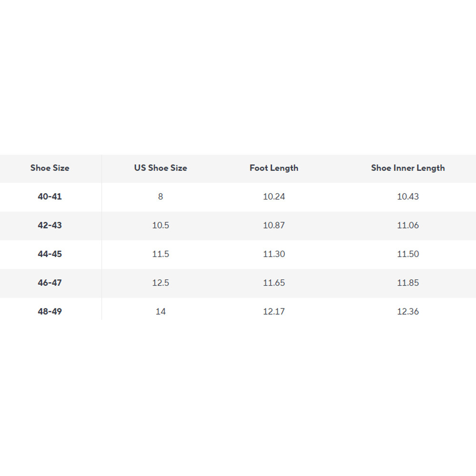
Task: Click shoe inner length value 11.85
Action: coord(408,283)
